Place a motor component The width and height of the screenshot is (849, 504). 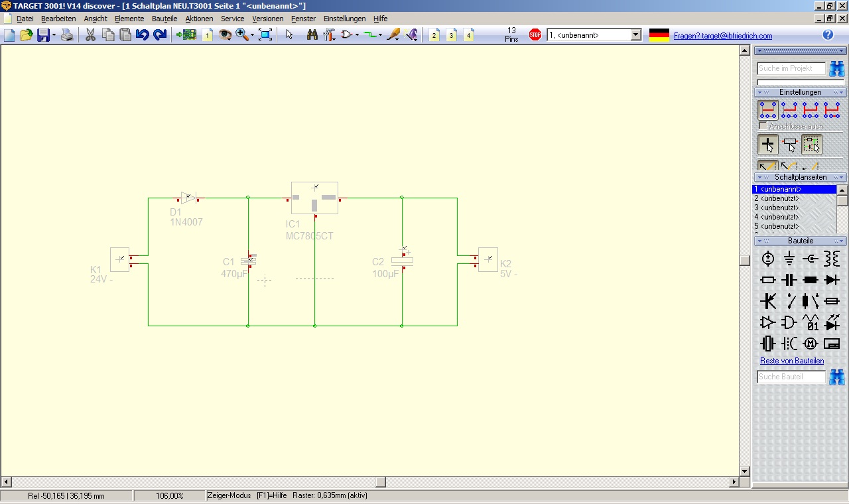click(811, 344)
